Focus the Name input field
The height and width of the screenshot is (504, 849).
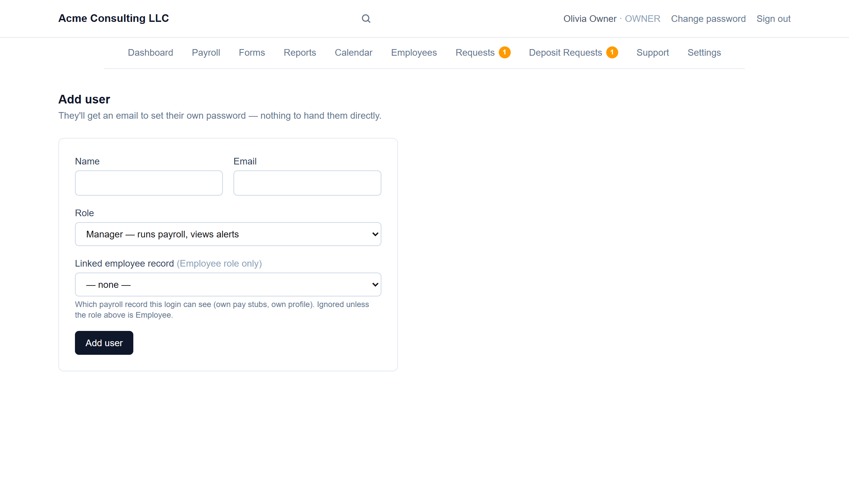click(149, 183)
